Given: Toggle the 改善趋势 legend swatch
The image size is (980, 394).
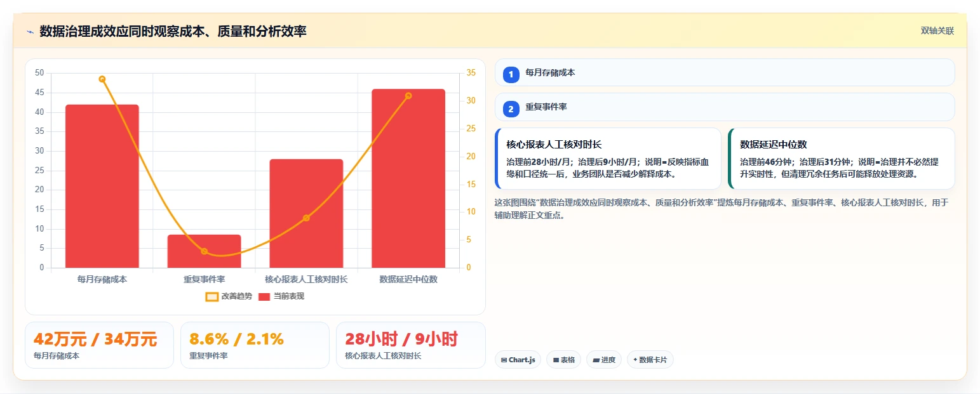Looking at the screenshot, I should click(211, 296).
